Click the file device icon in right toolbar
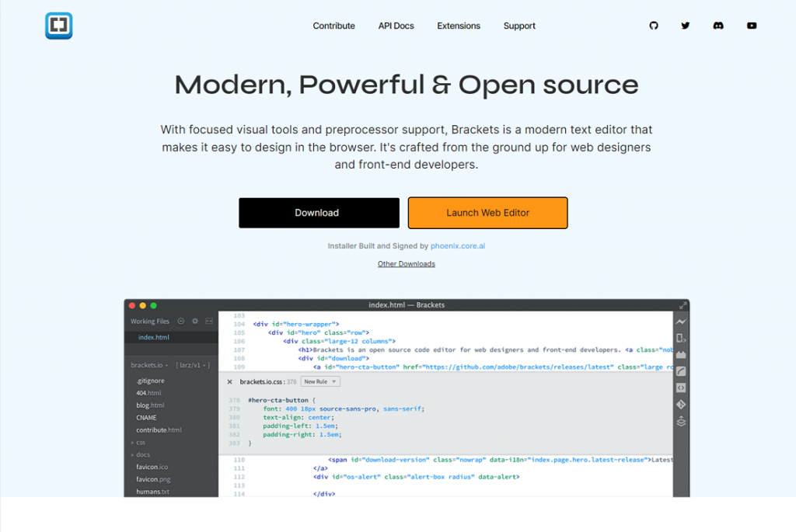The height and width of the screenshot is (532, 796). point(681,339)
